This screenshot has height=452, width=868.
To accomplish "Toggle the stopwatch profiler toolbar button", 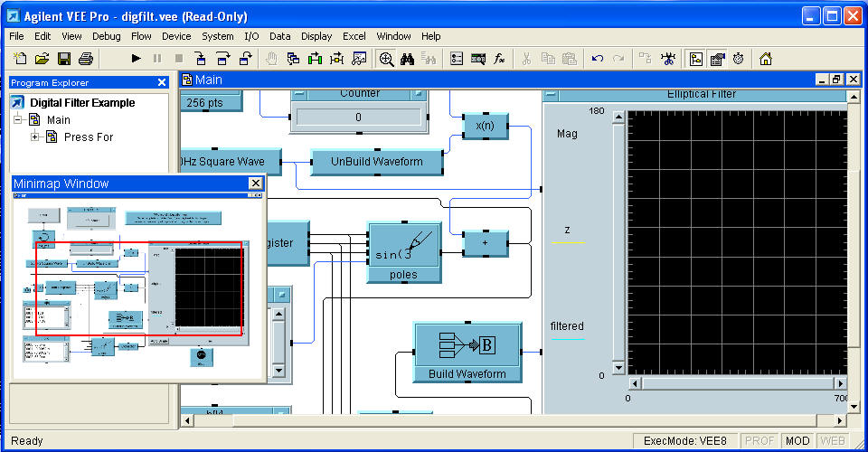I will [x=739, y=59].
